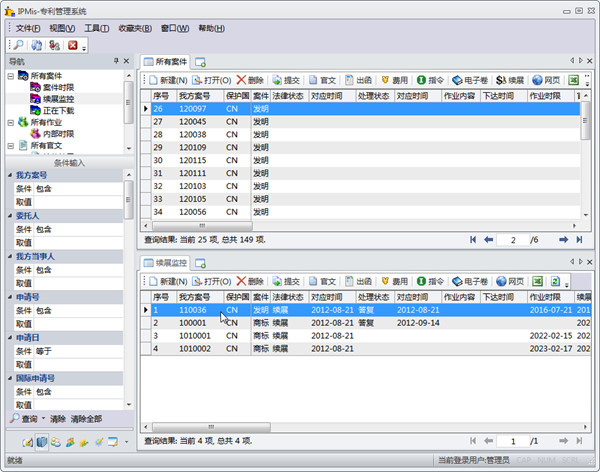Collapse the 申请日 condition group
This screenshot has width=600, height=472.
pos(10,338)
